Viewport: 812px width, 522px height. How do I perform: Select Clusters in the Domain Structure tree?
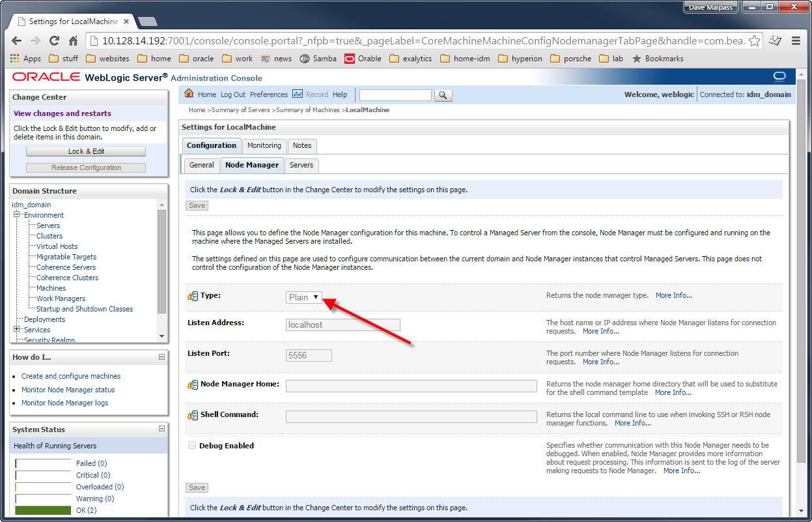click(x=49, y=236)
